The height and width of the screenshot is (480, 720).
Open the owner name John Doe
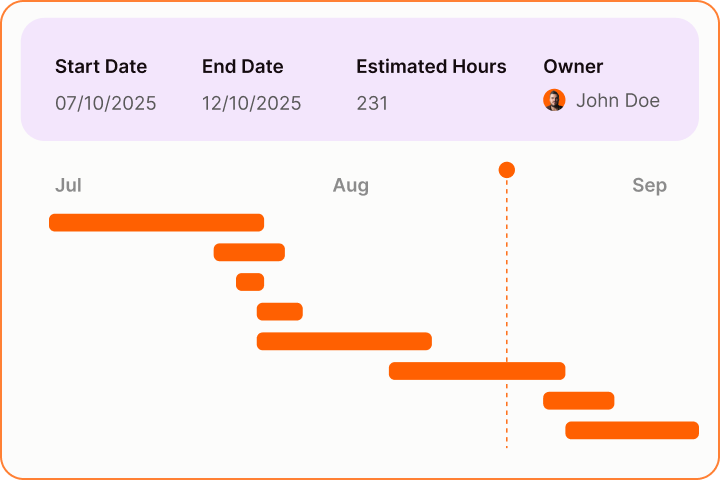coord(617,101)
